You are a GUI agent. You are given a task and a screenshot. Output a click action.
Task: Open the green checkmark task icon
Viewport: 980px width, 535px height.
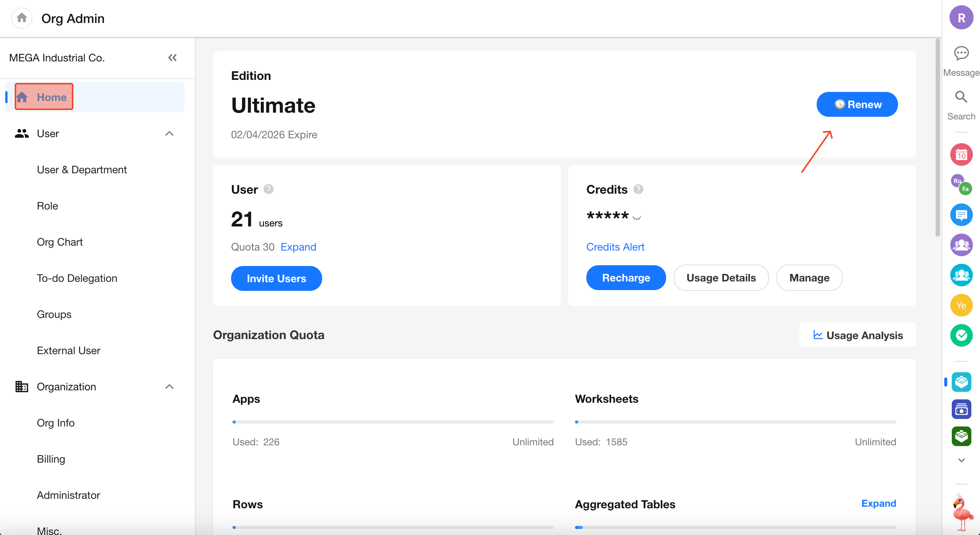click(961, 335)
